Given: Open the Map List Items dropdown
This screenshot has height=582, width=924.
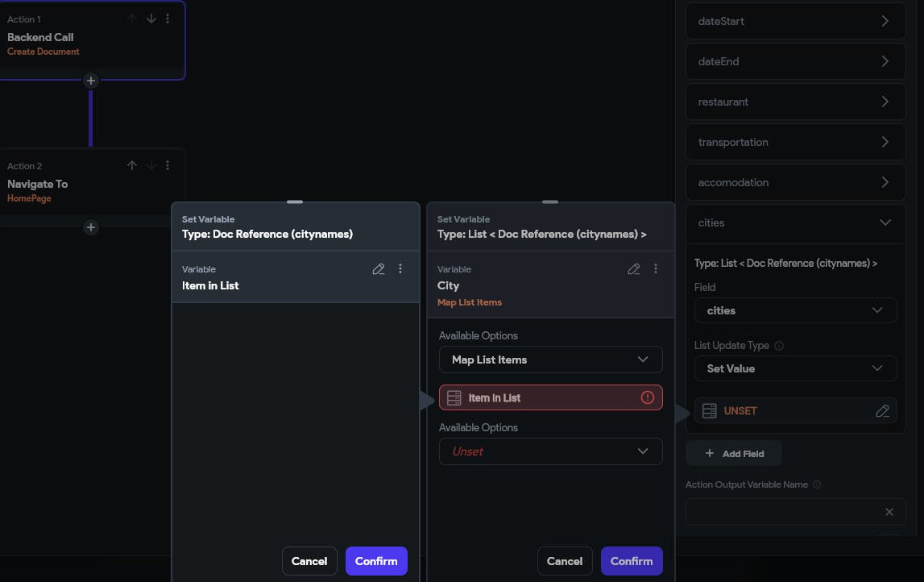Looking at the screenshot, I should coord(551,360).
